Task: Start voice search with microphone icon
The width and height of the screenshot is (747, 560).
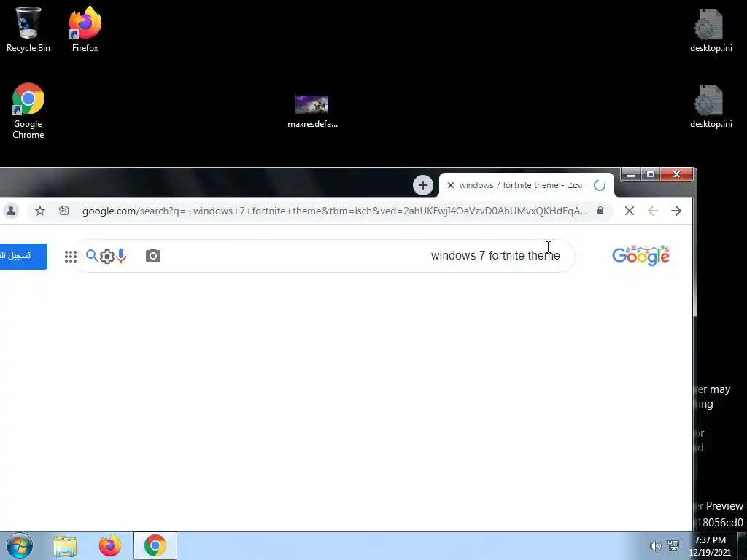Action: [x=122, y=256]
